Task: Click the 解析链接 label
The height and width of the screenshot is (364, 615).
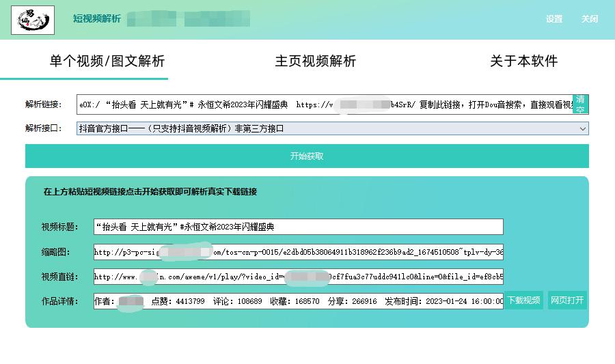Action: pyautogui.click(x=44, y=104)
